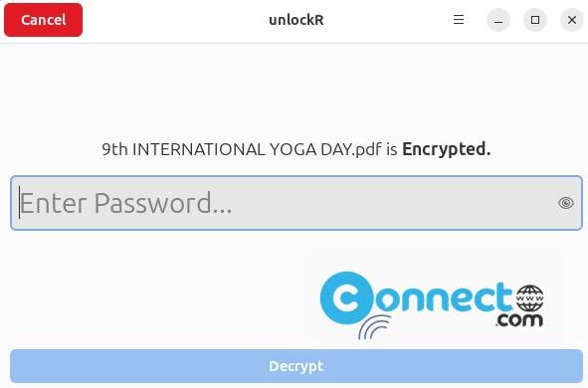Click the .com text in watermark
The image size is (588, 388).
[519, 320]
